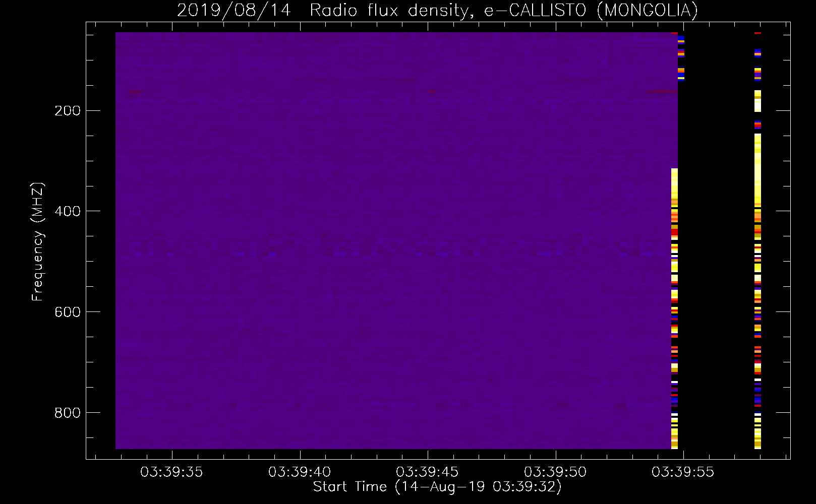
Task: Click the bright vertical burst stripe near 03:39:55
Action: tap(674, 308)
